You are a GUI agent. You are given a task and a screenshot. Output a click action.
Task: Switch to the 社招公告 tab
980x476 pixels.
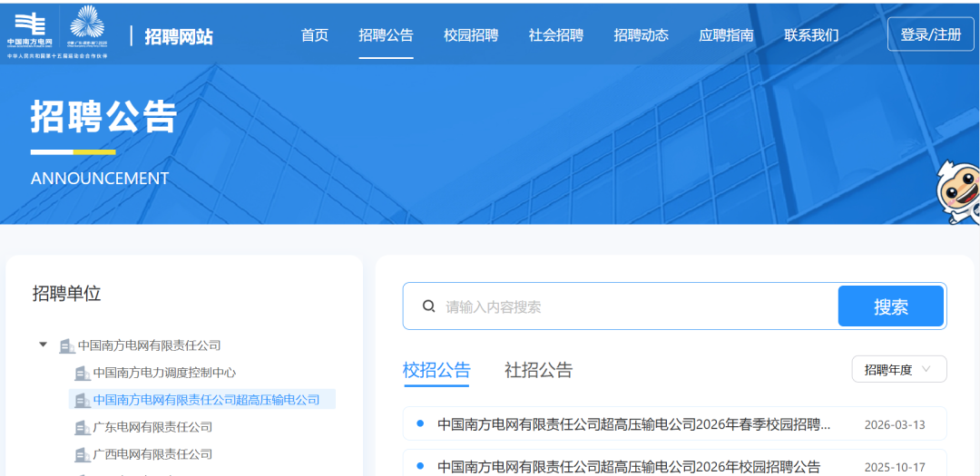[538, 370]
